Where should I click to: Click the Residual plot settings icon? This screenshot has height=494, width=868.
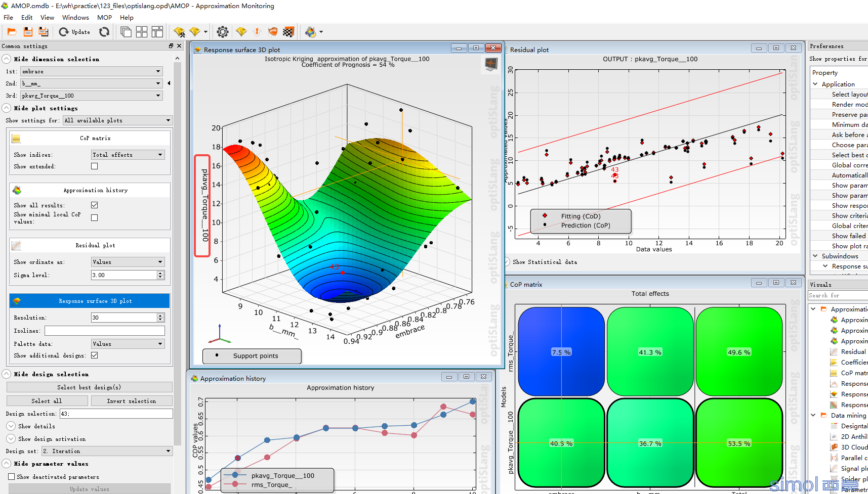coord(17,245)
